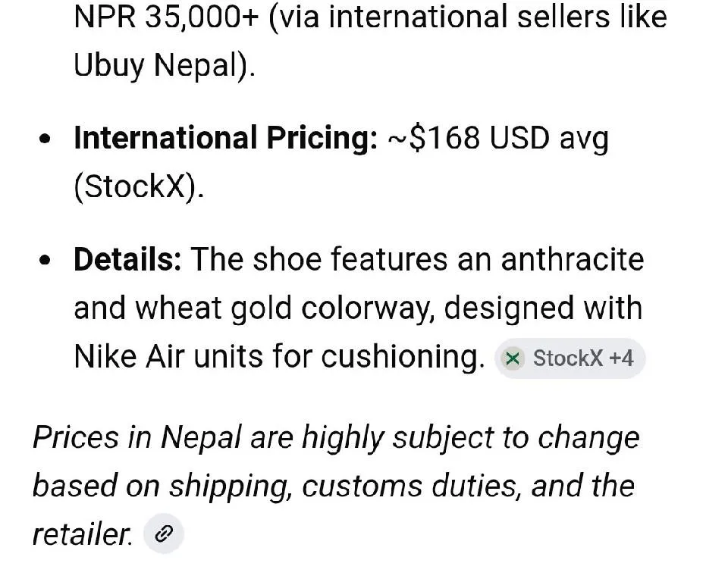This screenshot has width=728, height=582.
Task: Click the green StockX logo icon
Action: click(x=513, y=358)
